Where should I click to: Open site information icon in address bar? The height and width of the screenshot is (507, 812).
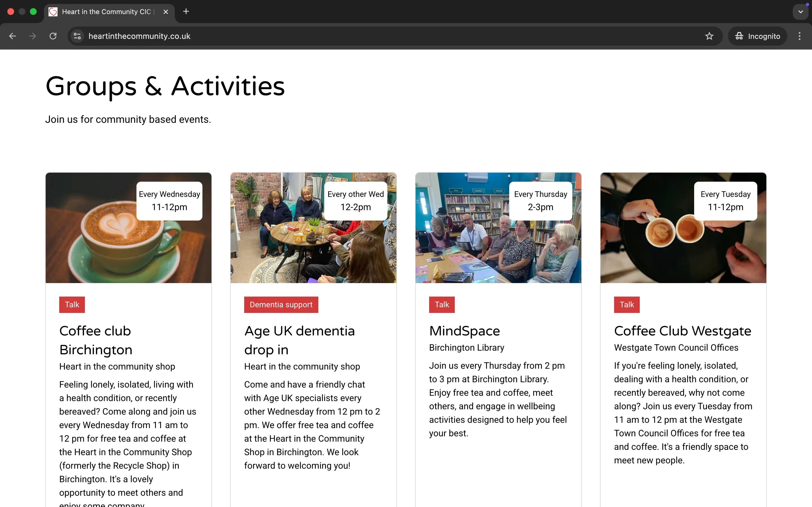(x=77, y=36)
